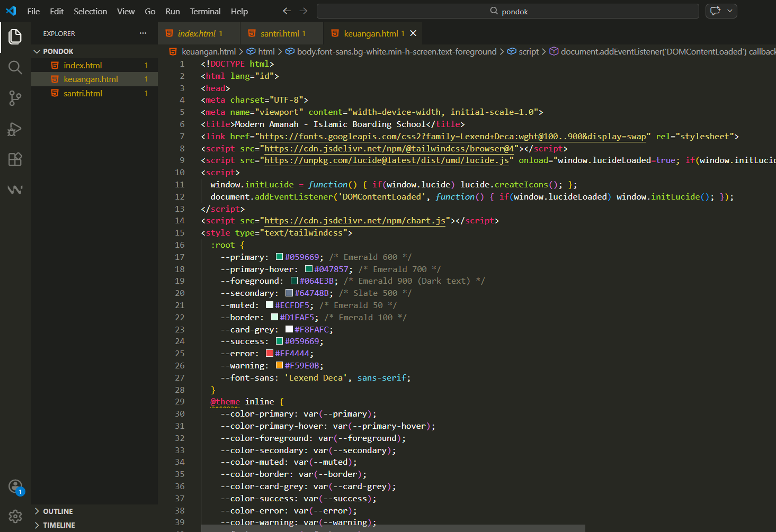Viewport: 776px width, 532px height.
Task: Open the Terminal menu
Action: tap(205, 11)
